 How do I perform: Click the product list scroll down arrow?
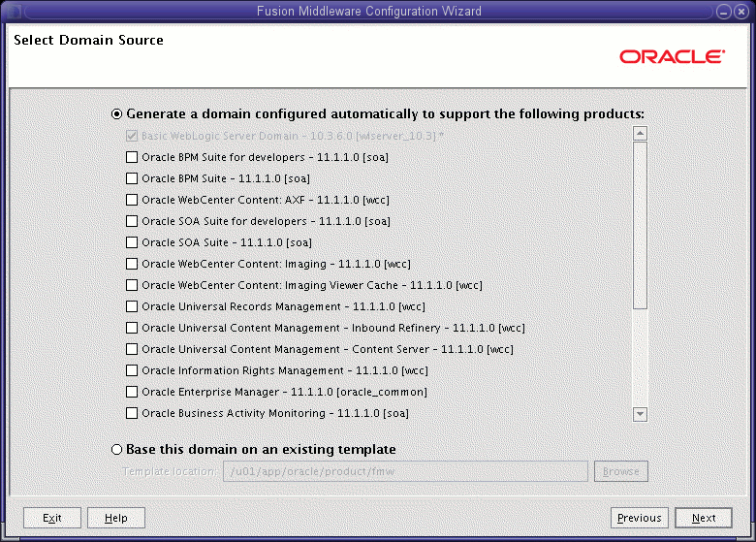tap(640, 414)
